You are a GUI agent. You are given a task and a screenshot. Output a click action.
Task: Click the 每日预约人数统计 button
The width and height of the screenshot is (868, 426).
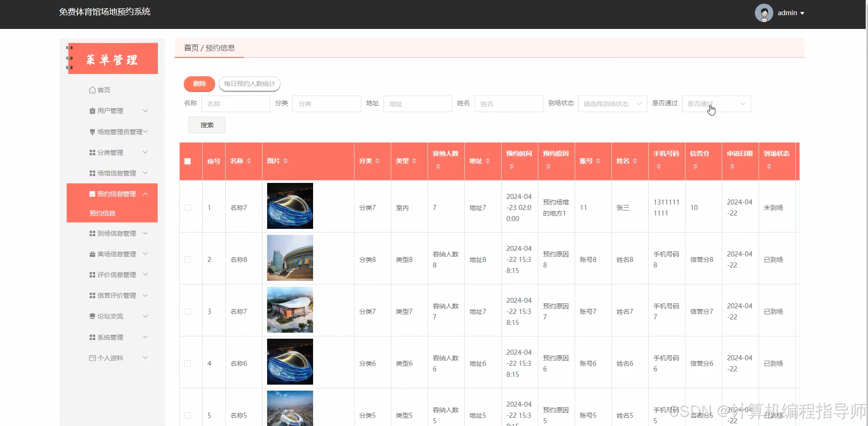(250, 84)
